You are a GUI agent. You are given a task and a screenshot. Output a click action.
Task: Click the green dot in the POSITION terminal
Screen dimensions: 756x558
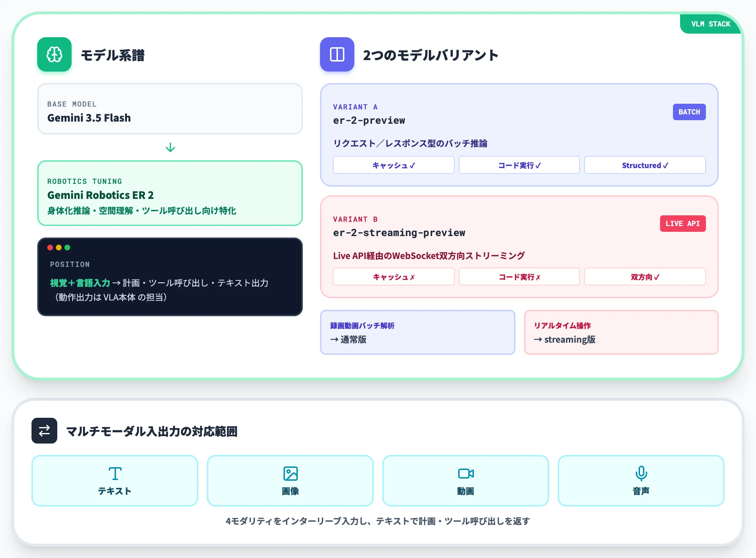[67, 248]
